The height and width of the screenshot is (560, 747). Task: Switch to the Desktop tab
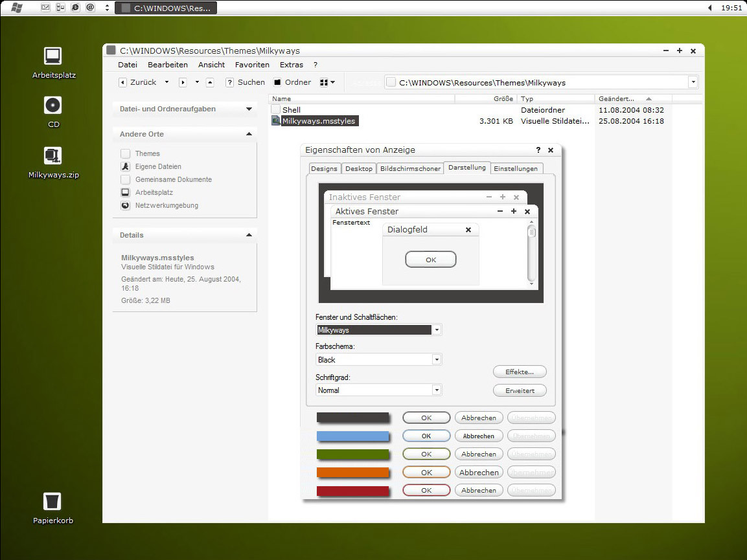pos(359,168)
